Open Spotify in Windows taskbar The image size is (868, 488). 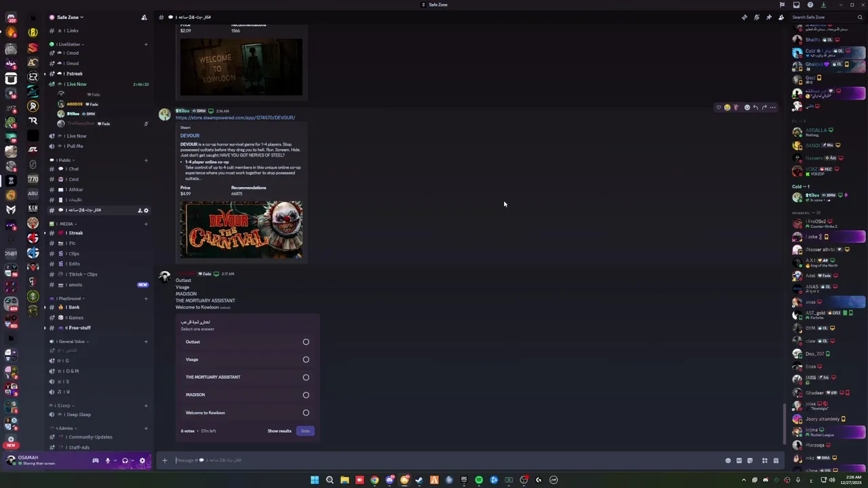[x=479, y=480]
